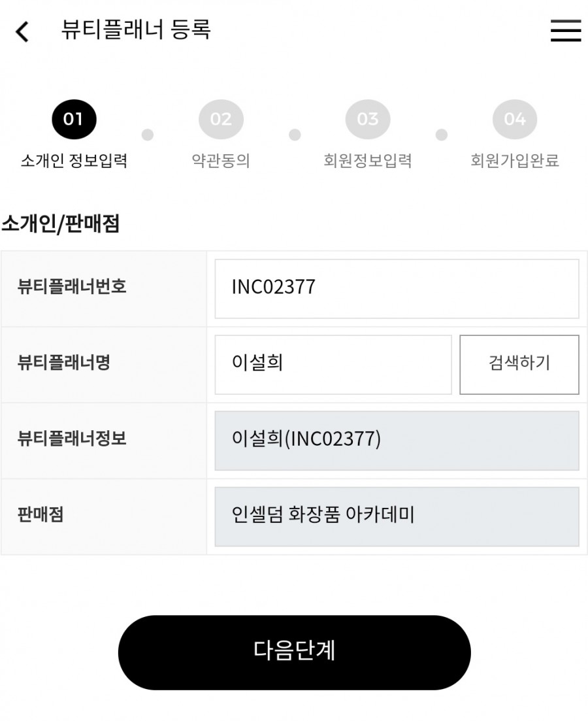Go back using the left chevron icon
588x721 pixels.
(x=22, y=32)
